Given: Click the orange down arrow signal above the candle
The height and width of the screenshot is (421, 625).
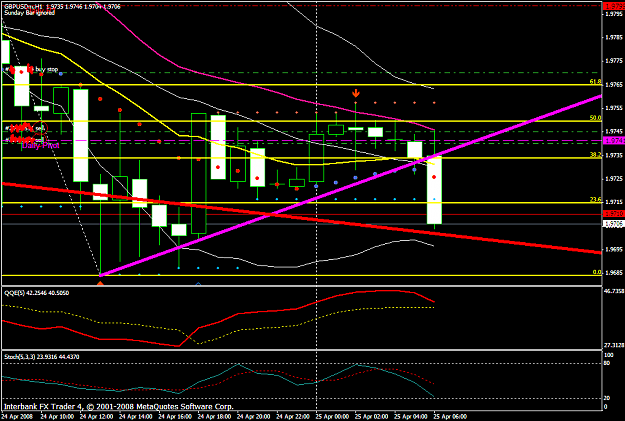Looking at the screenshot, I should (x=356, y=93).
